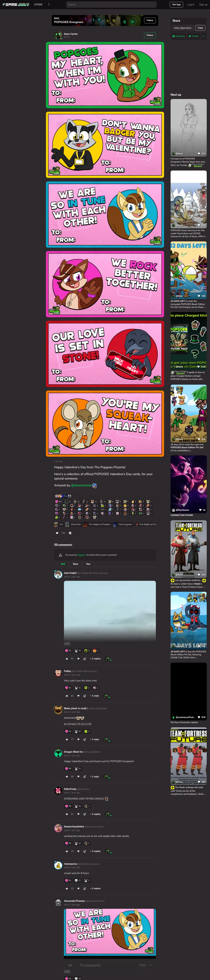Expand '+ 1 reply' under Dragon Blast Inc's comment
The width and height of the screenshot is (210, 980).
[95, 776]
